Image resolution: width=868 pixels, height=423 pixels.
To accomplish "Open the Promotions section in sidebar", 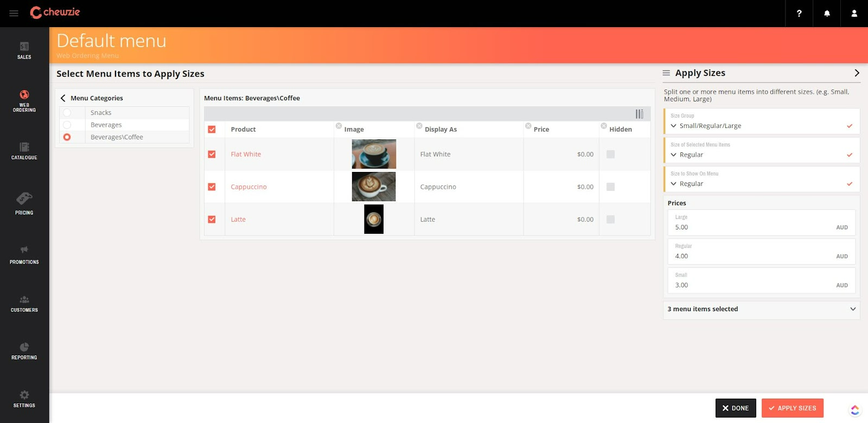I will [x=24, y=254].
